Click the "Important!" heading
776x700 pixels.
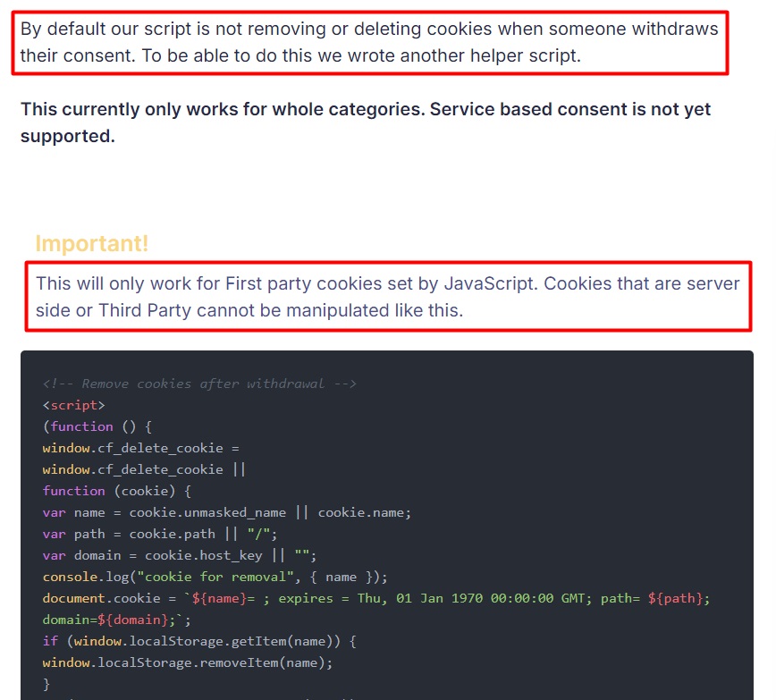tap(92, 243)
